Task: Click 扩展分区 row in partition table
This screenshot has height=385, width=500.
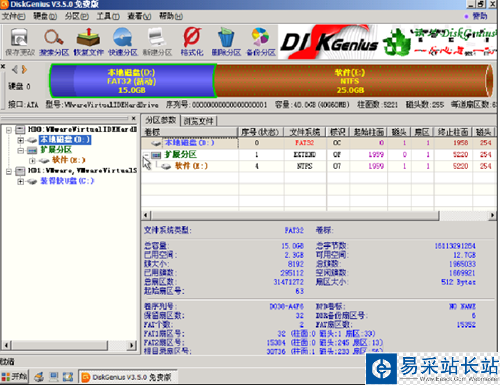Action: [x=318, y=155]
